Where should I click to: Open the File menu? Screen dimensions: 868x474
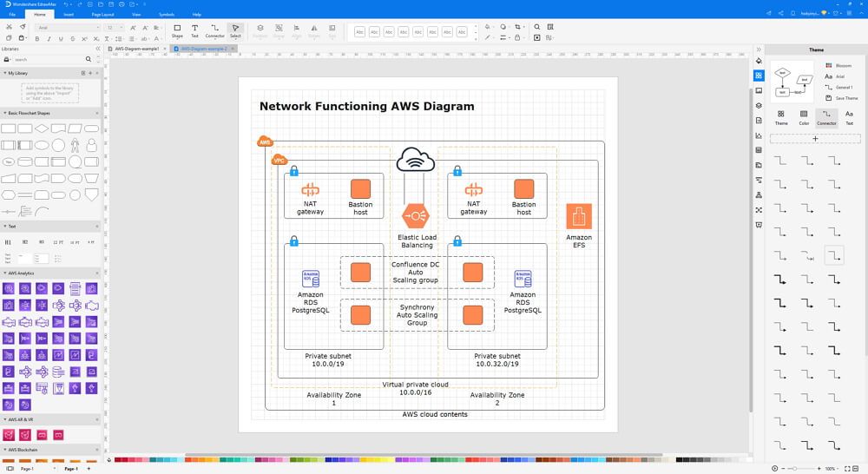12,15
